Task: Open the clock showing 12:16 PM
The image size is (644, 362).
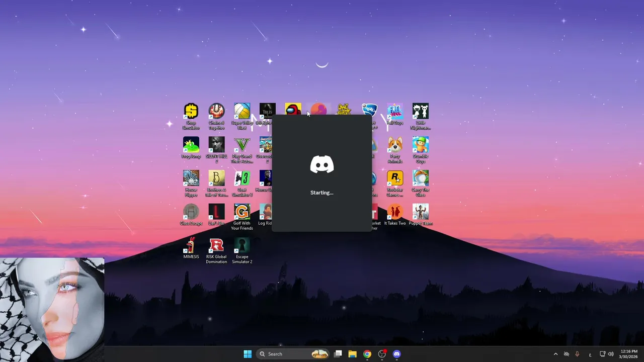Action: (628, 354)
